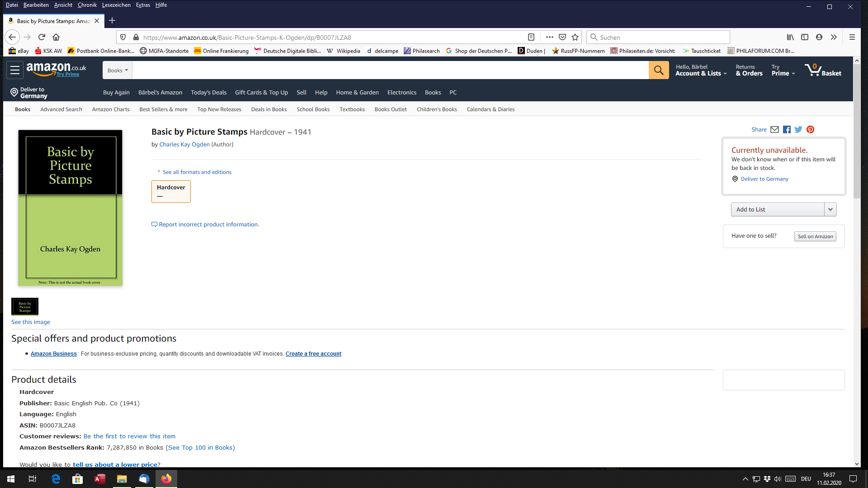Open the shopping Basket
Viewport: 868px width, 488px height.
tap(823, 70)
